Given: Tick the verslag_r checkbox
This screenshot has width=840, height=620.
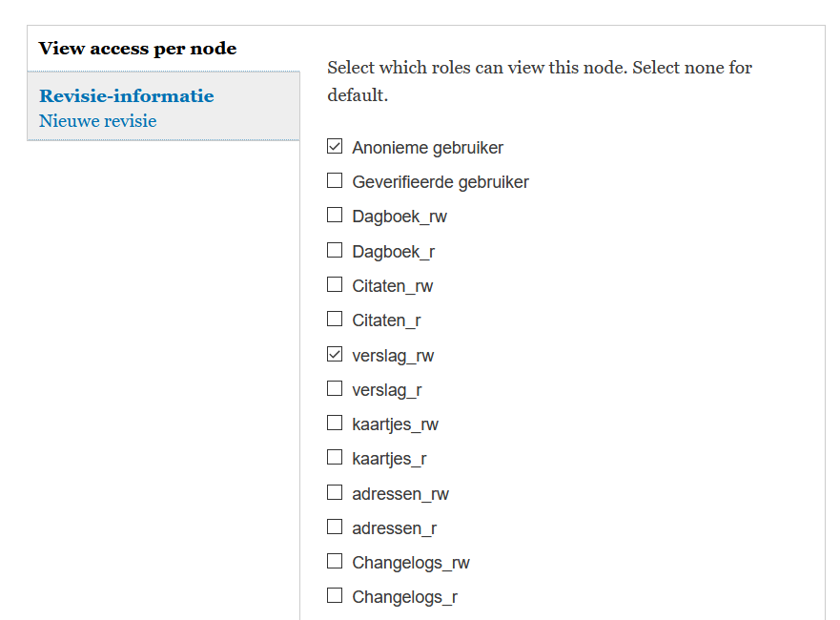Looking at the screenshot, I should click(335, 389).
